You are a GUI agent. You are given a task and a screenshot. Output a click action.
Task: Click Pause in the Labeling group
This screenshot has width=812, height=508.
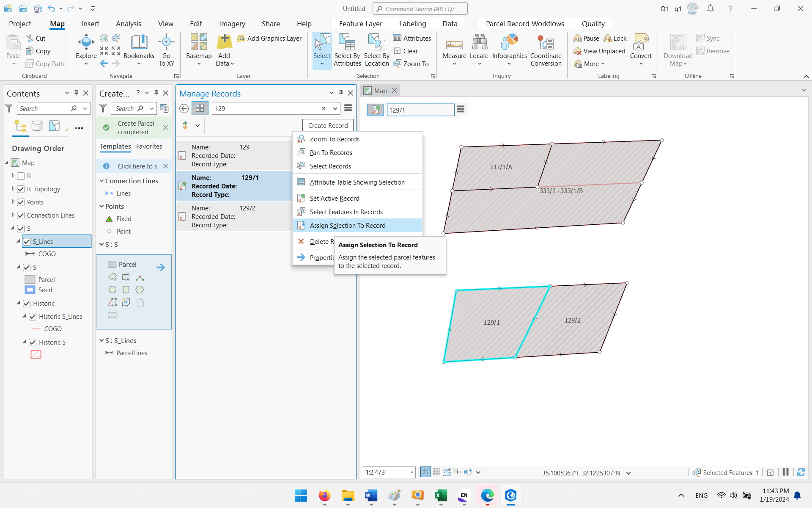[586, 38]
